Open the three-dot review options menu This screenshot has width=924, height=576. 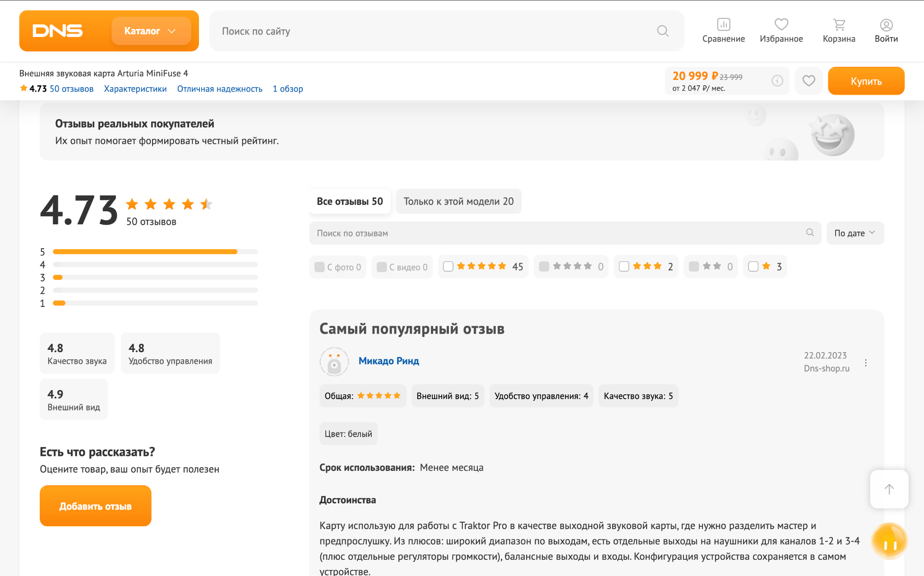866,362
